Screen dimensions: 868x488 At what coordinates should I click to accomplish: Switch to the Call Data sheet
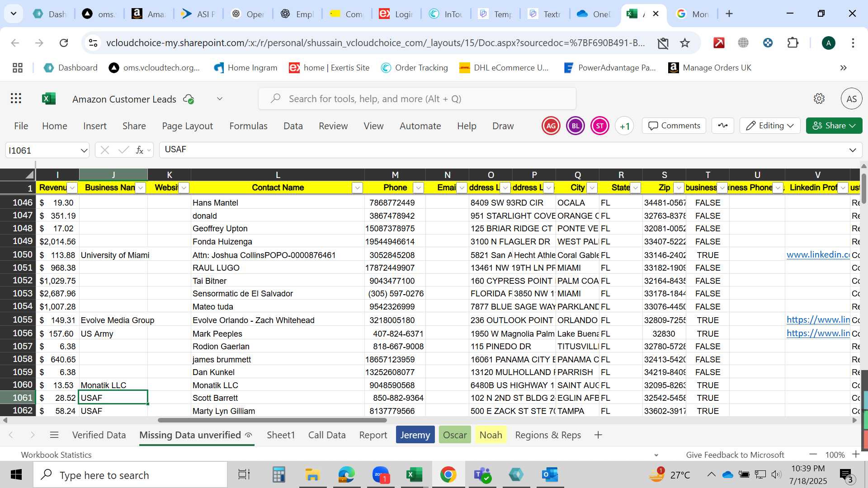(327, 435)
